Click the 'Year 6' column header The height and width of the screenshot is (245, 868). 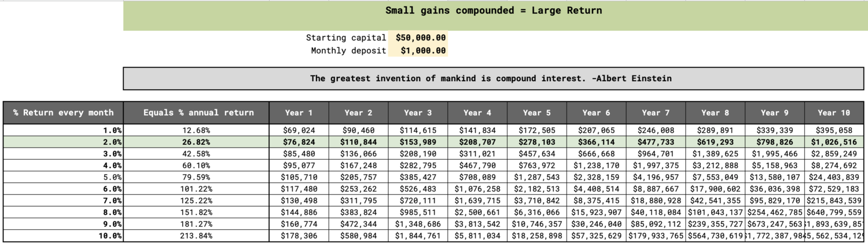[x=596, y=112]
